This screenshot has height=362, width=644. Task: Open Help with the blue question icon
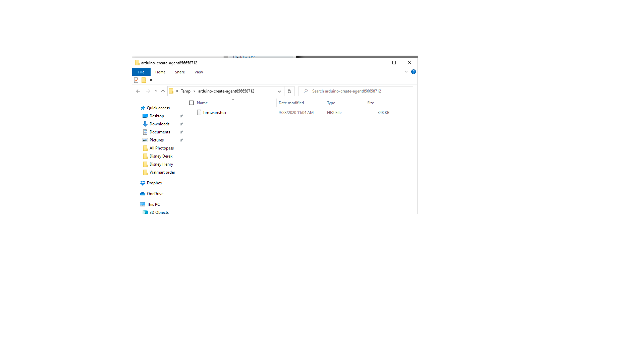tap(414, 72)
